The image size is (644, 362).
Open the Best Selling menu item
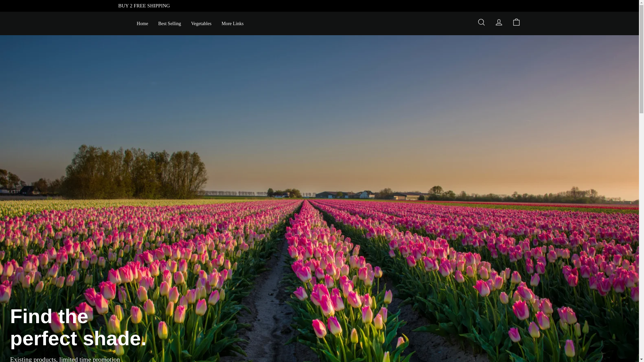pyautogui.click(x=169, y=24)
